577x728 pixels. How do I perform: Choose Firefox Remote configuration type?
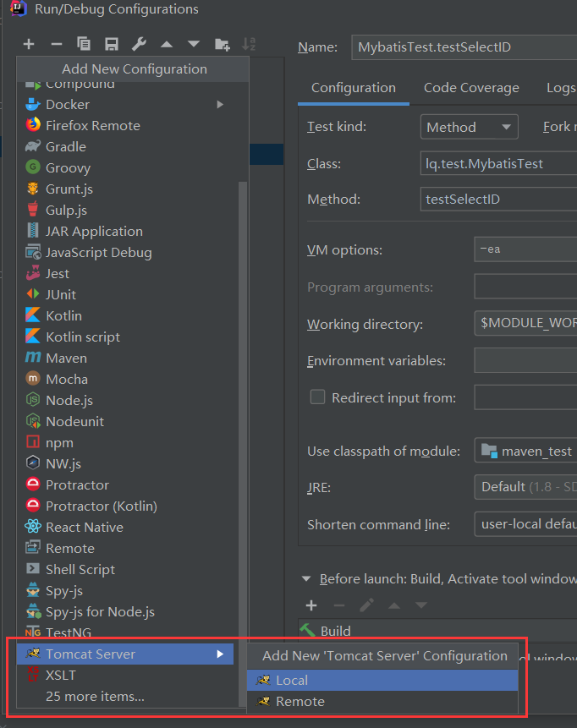point(125,125)
